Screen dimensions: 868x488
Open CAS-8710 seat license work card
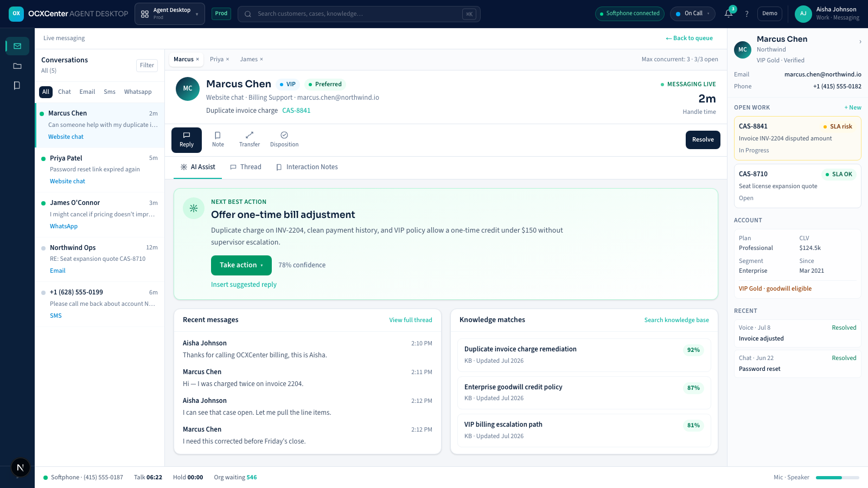click(797, 186)
